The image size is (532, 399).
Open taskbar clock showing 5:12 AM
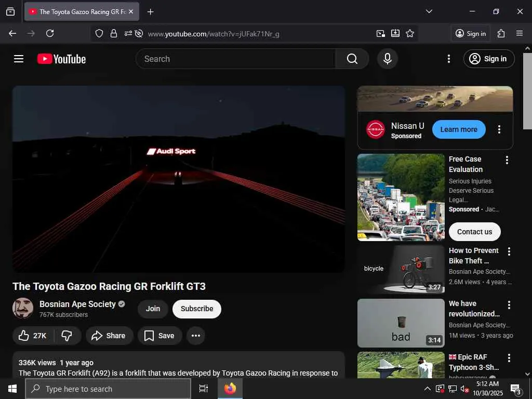point(487,389)
